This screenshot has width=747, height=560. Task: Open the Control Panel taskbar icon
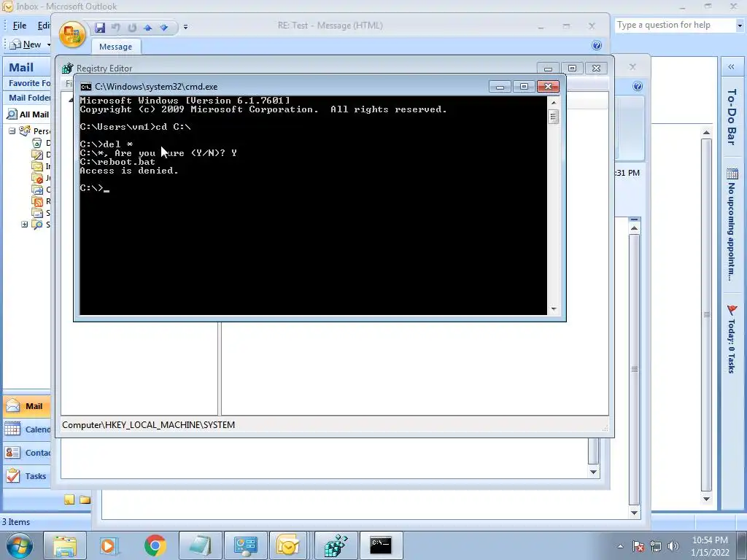pos(245,545)
